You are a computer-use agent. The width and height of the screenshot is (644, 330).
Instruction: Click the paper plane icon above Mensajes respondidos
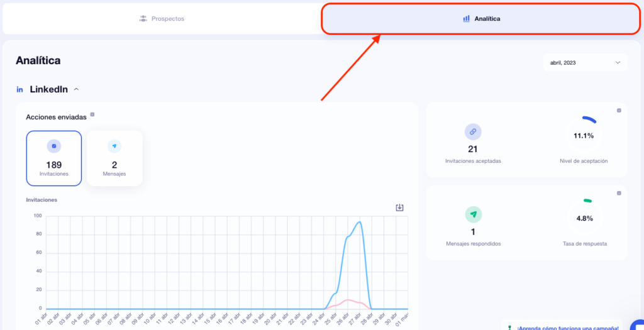coord(472,214)
